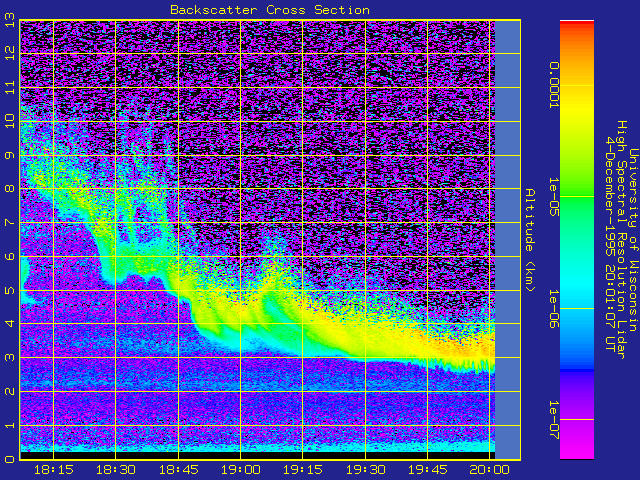Image resolution: width=640 pixels, height=480 pixels.
Task: Click altitude label 0 on left axis
Action: point(9,459)
